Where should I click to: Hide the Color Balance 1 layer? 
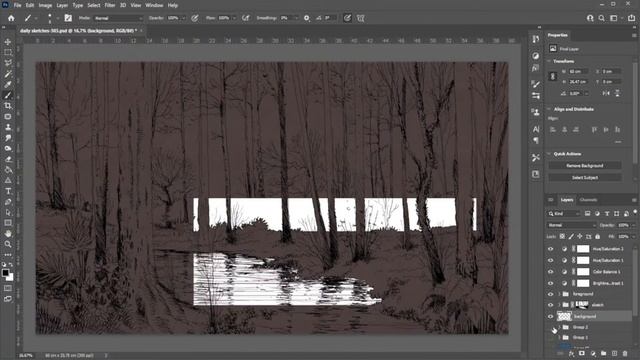(x=550, y=271)
